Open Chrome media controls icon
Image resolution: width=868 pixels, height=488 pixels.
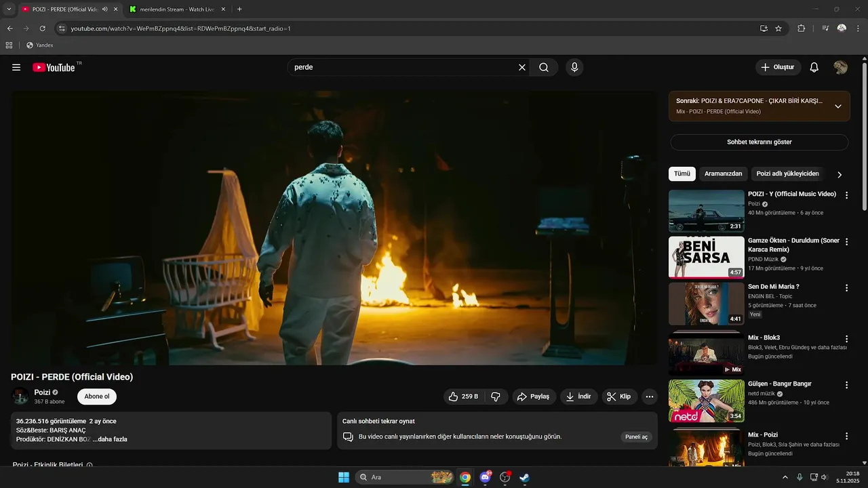pyautogui.click(x=825, y=28)
